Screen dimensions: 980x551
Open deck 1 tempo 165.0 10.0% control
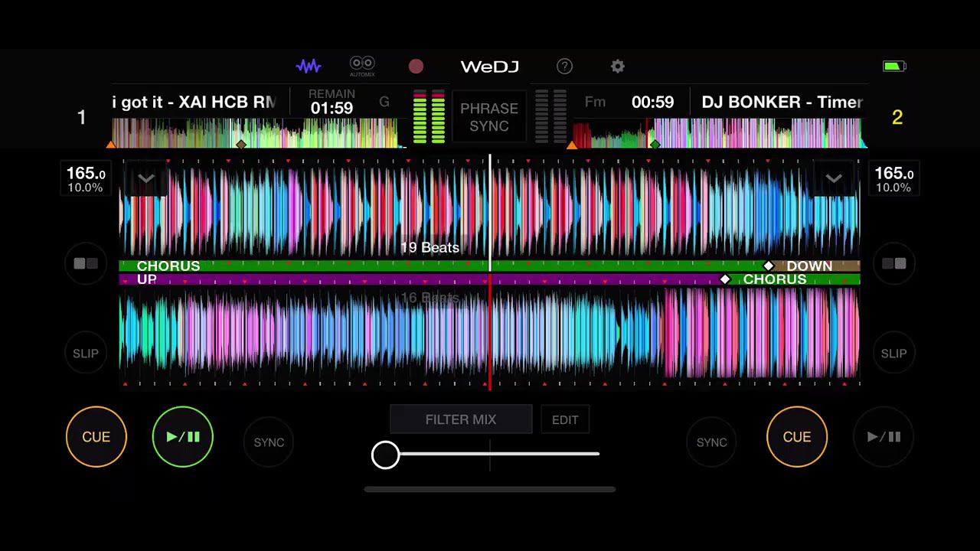86,180
